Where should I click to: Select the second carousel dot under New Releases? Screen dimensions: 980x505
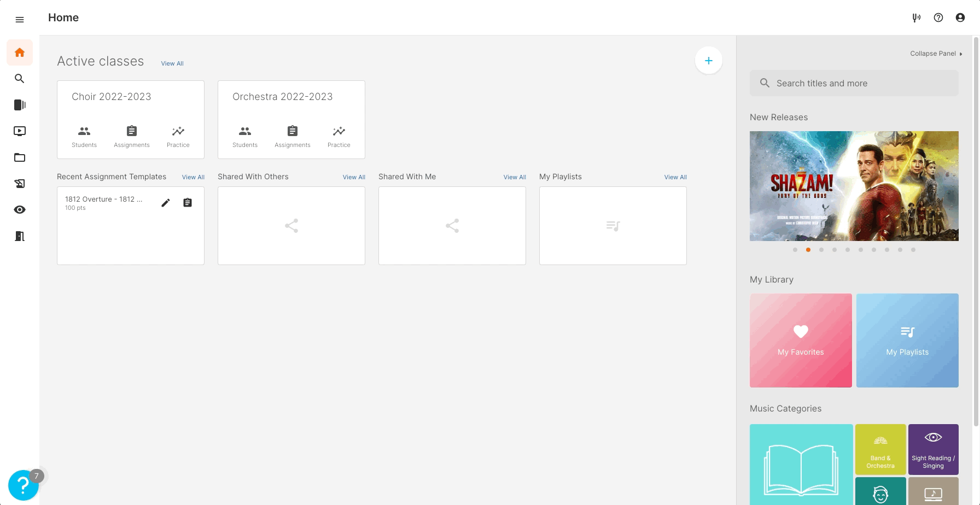(x=808, y=250)
